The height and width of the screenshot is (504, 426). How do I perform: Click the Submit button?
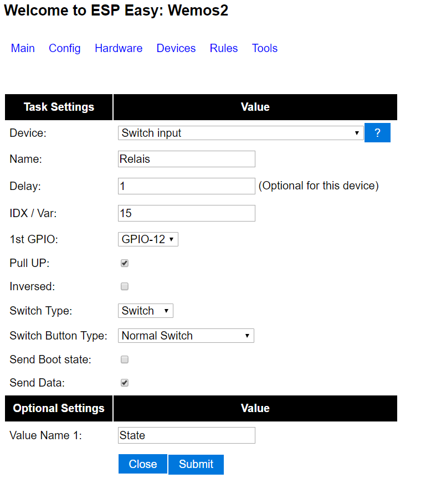196,464
